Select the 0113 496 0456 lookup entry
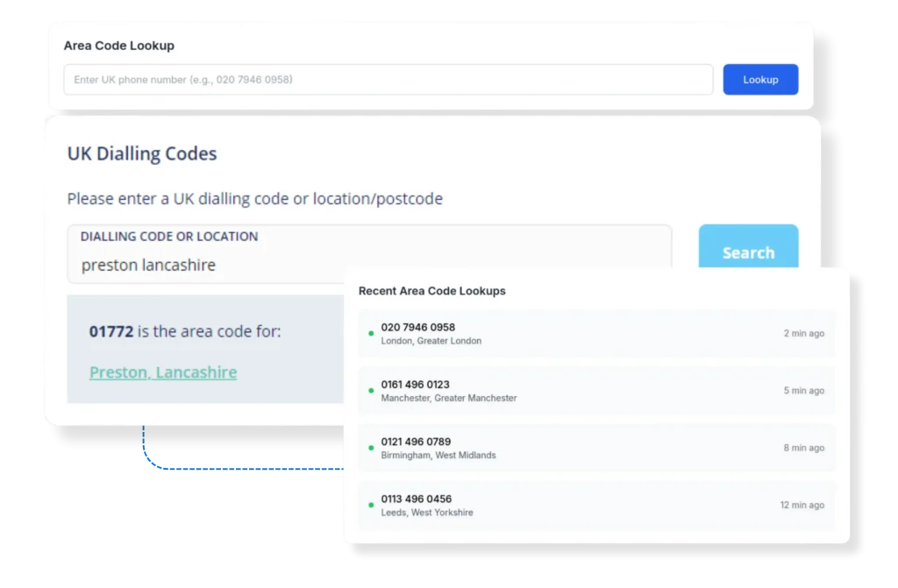 click(596, 506)
